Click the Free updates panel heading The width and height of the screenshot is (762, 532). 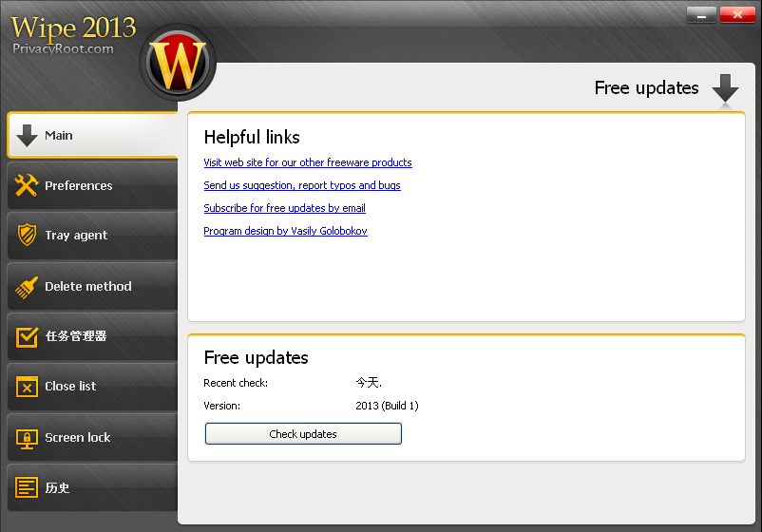[256, 357]
